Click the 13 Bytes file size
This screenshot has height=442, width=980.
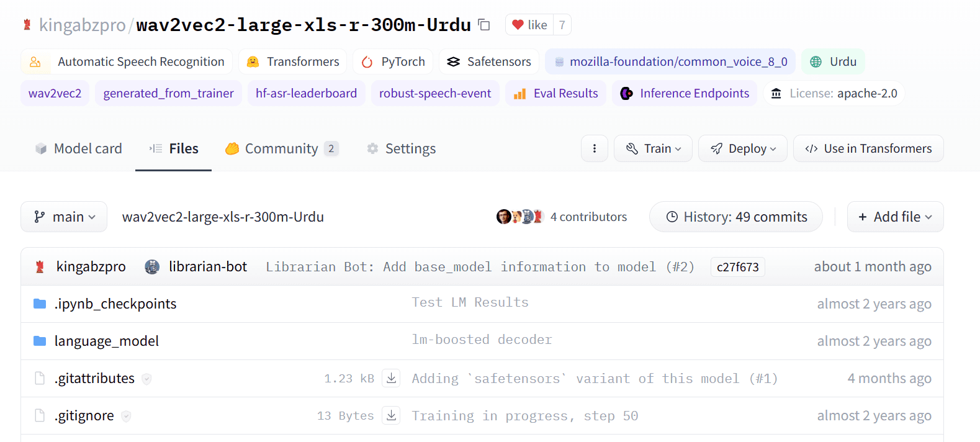coord(345,416)
